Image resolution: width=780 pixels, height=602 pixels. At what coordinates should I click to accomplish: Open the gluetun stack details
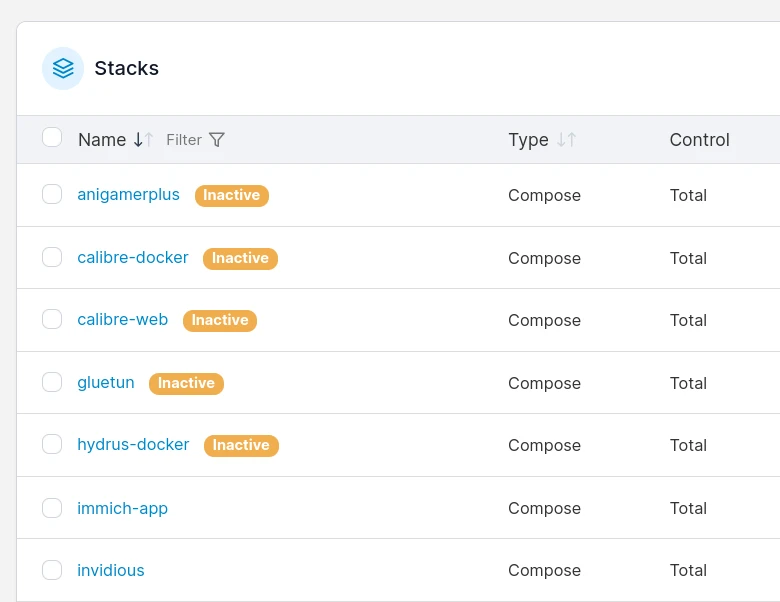coord(105,383)
